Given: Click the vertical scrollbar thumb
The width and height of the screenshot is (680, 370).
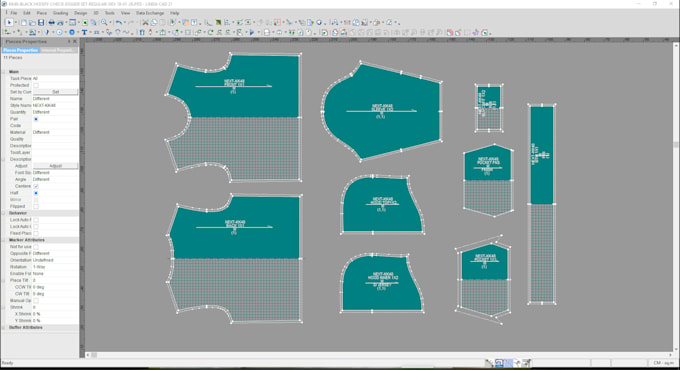Looking at the screenshot, I should click(676, 144).
